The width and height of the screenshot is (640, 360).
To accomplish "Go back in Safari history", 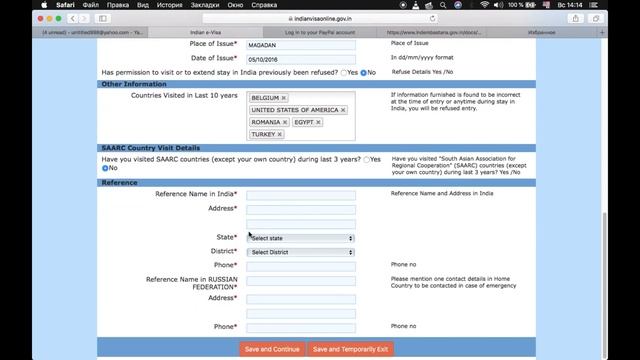I will click(x=73, y=19).
